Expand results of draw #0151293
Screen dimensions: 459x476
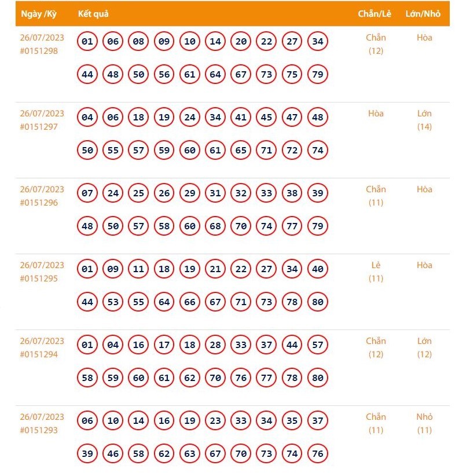tap(42, 423)
